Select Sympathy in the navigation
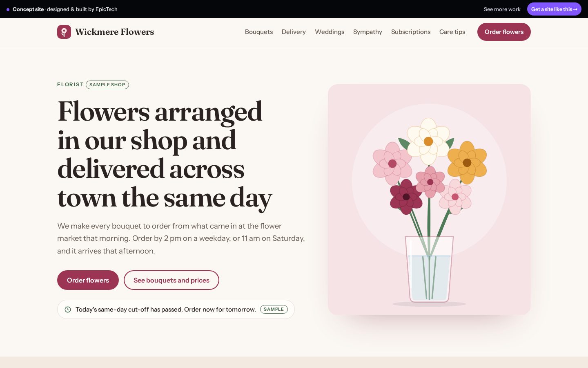Image resolution: width=588 pixels, height=368 pixels. (x=367, y=32)
